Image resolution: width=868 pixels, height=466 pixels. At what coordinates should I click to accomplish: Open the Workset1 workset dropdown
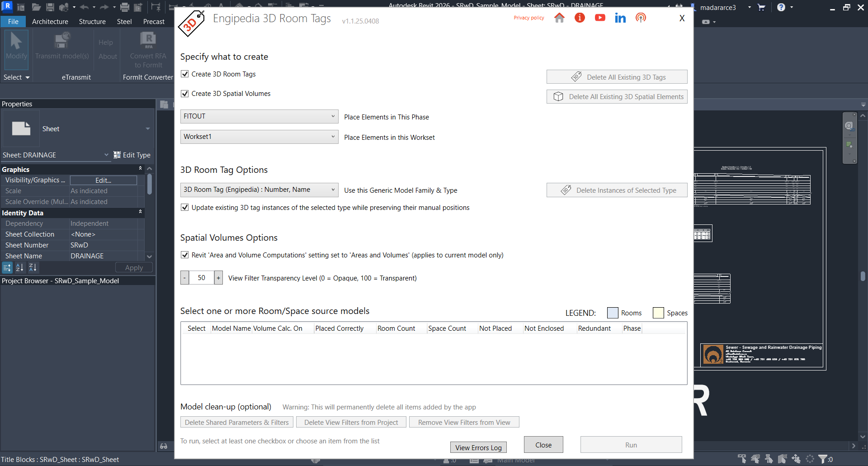pos(259,137)
